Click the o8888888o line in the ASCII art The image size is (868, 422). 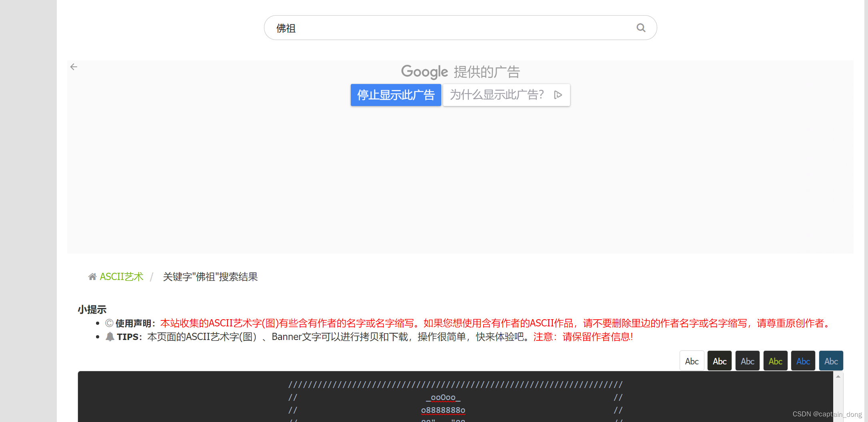(x=443, y=410)
